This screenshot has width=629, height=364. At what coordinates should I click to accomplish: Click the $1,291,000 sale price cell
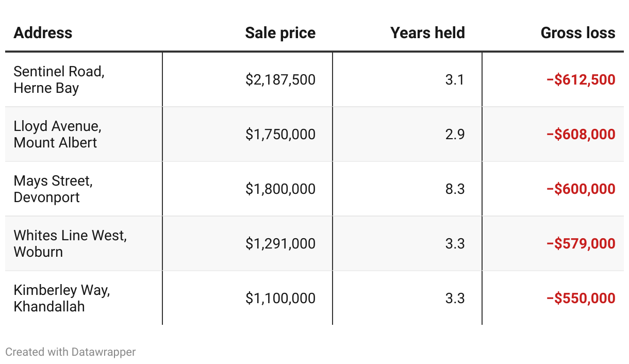click(x=280, y=244)
